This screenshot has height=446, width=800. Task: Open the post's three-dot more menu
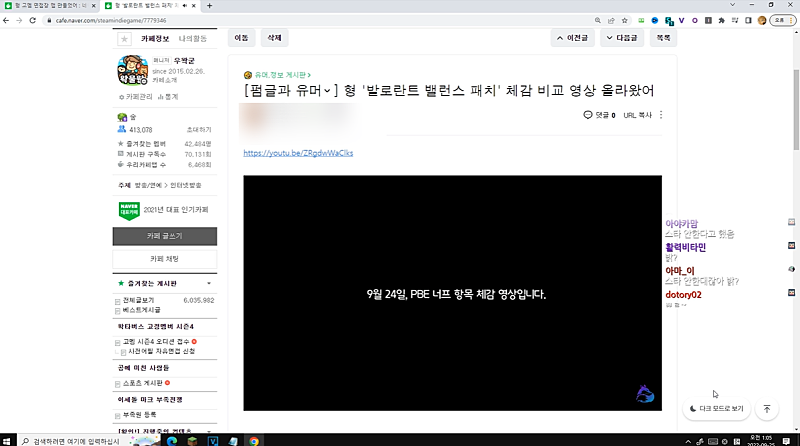[x=661, y=115]
